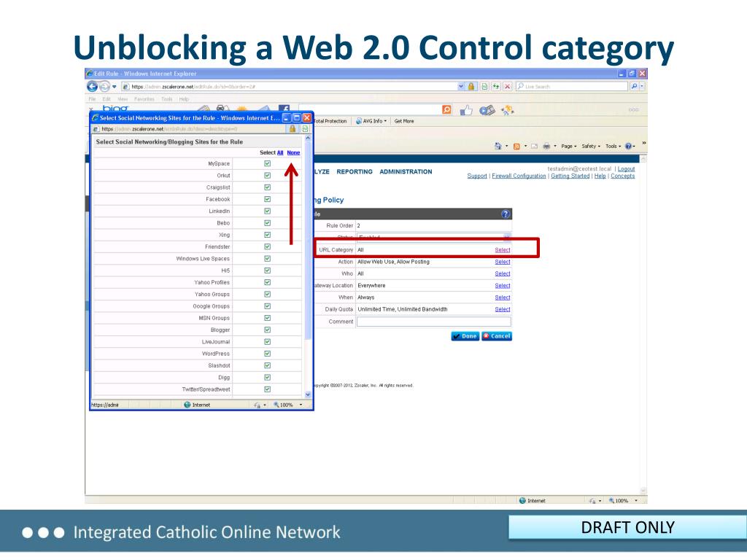Uncheck the Orkut checkbox
Image resolution: width=747 pixels, height=560 pixels.
click(x=267, y=175)
